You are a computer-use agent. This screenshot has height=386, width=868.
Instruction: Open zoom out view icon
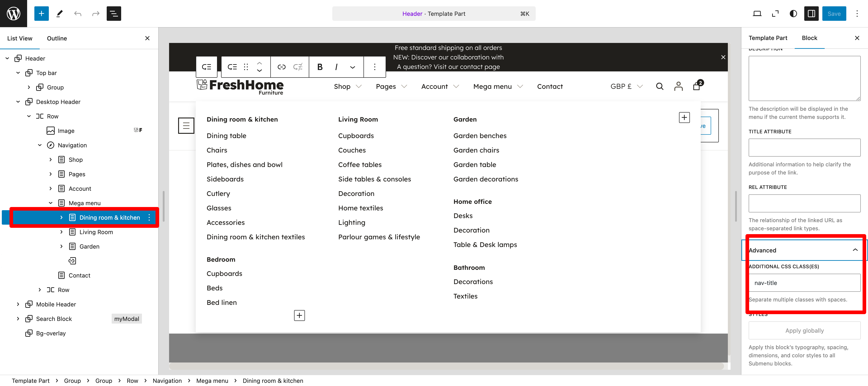click(x=775, y=14)
